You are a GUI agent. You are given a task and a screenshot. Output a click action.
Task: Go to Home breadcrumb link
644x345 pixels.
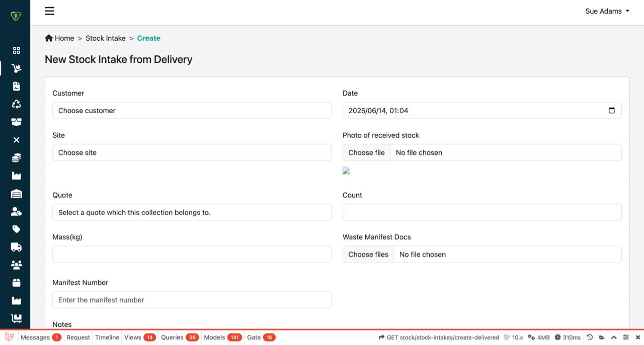[x=64, y=38]
